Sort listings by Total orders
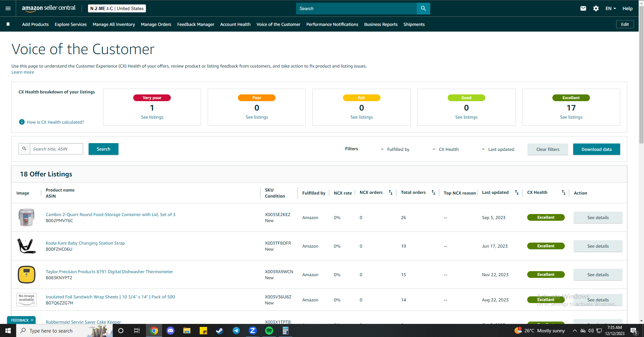644x337 pixels. point(433,193)
